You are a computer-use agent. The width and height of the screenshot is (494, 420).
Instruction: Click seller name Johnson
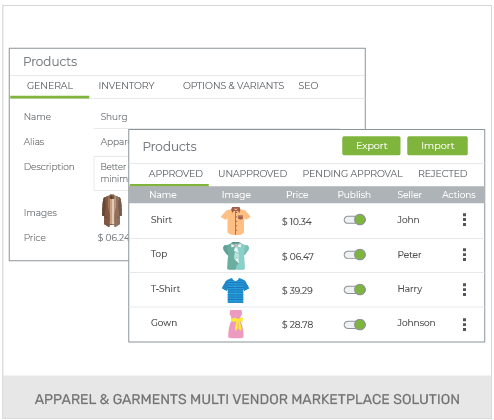416,323
